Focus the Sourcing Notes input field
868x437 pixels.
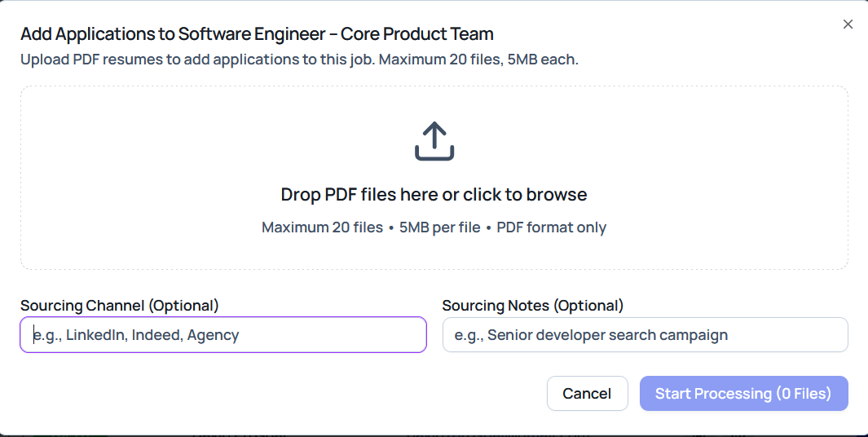coord(645,335)
